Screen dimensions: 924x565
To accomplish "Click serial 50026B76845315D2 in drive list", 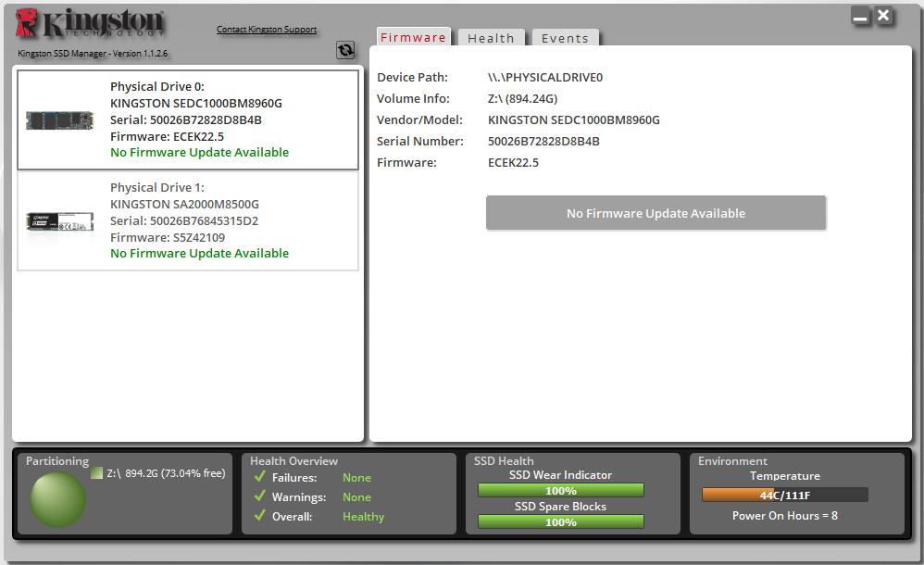I will pos(184,221).
